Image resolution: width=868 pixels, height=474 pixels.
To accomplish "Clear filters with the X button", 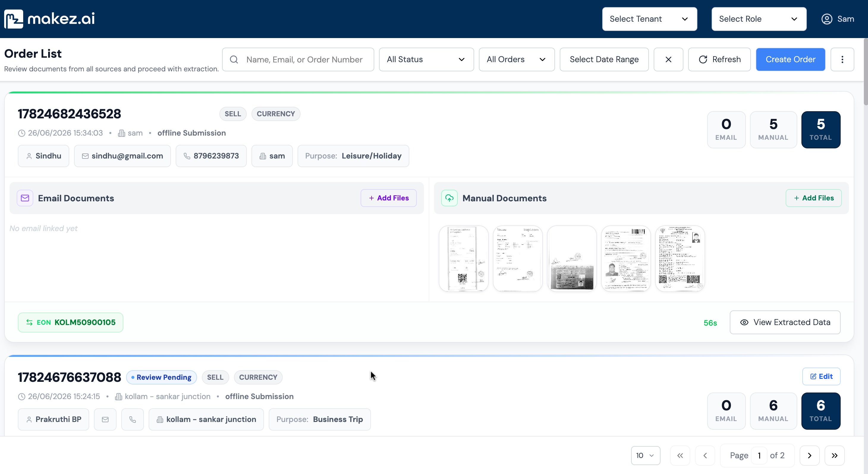I will click(668, 60).
